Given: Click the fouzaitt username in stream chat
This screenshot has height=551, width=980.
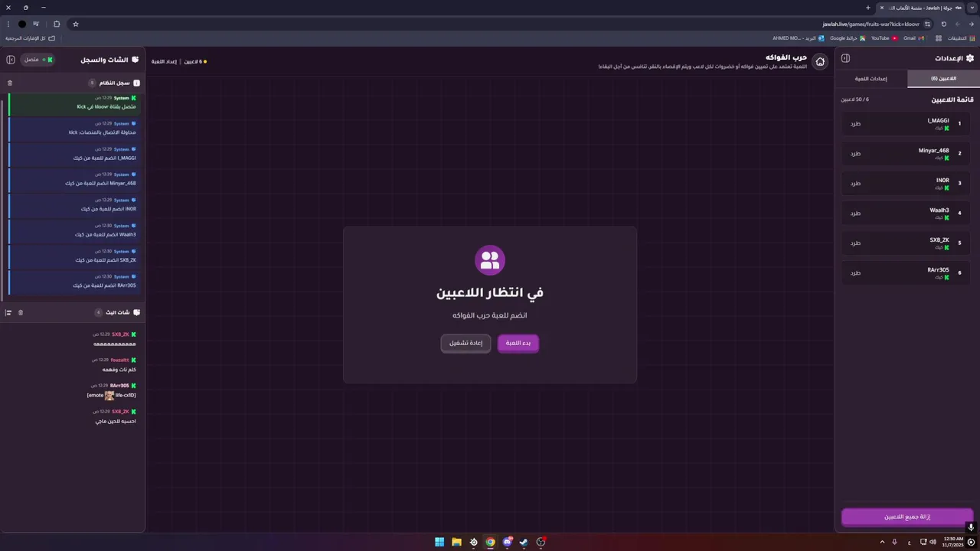Looking at the screenshot, I should [119, 360].
